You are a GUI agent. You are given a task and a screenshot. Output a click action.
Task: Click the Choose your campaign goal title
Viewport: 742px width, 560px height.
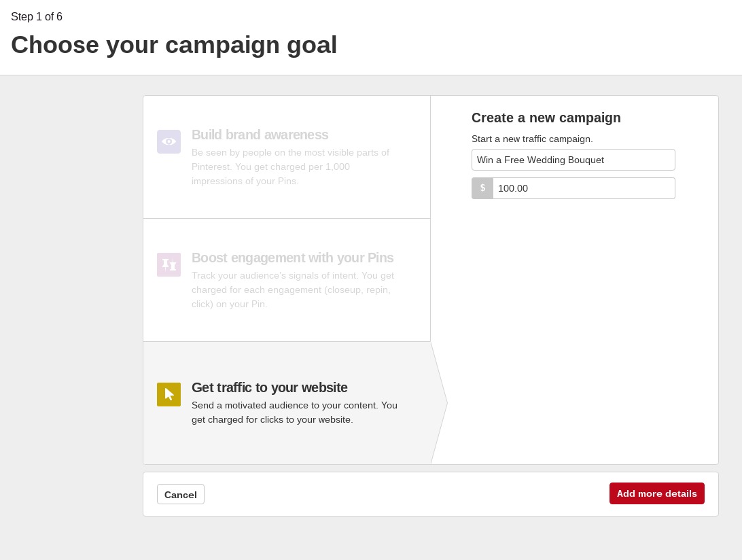coord(174,45)
